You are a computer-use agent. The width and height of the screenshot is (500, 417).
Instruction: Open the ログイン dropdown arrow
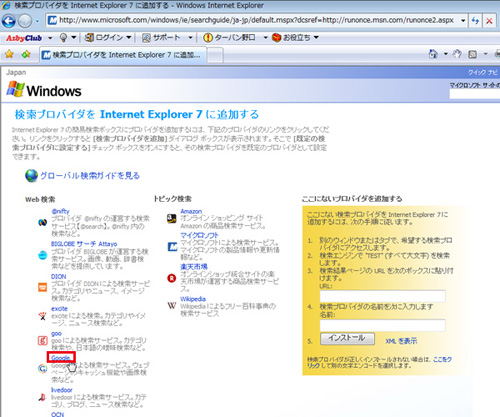(x=129, y=37)
